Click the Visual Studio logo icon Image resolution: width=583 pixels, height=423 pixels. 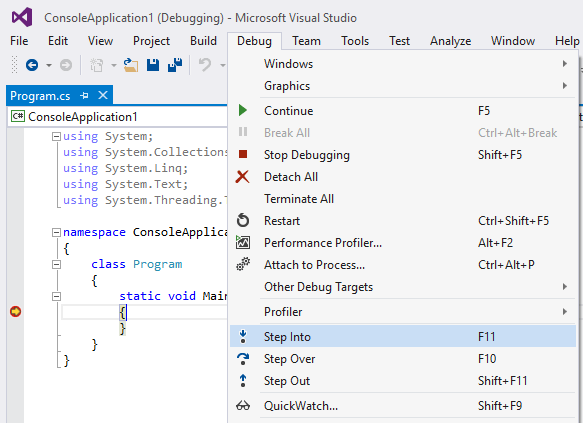point(22,17)
